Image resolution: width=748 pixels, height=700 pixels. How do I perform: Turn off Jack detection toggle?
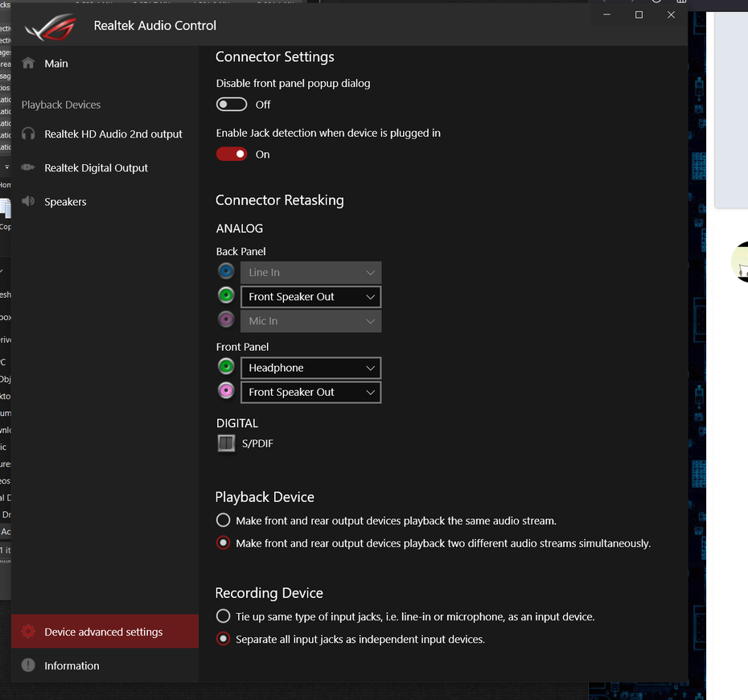pyautogui.click(x=232, y=154)
